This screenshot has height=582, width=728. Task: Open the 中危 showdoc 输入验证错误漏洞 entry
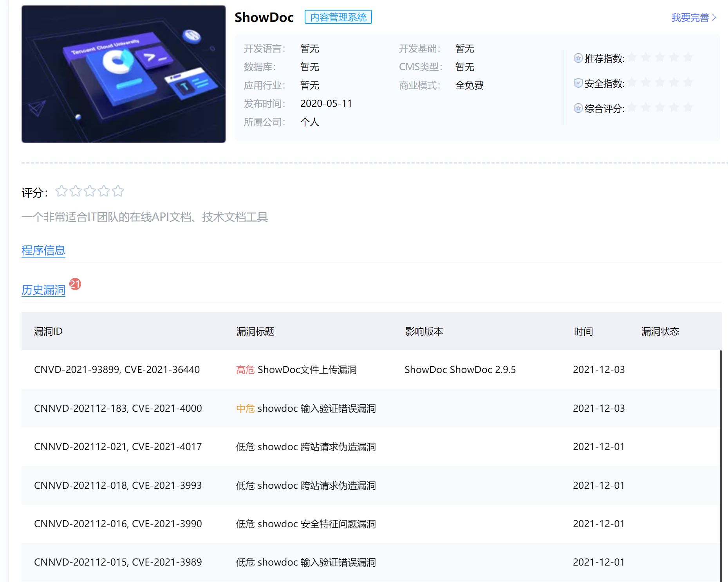coord(306,409)
